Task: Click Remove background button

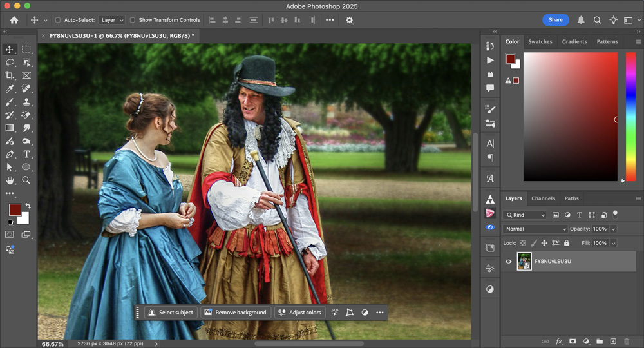Action: pyautogui.click(x=236, y=313)
